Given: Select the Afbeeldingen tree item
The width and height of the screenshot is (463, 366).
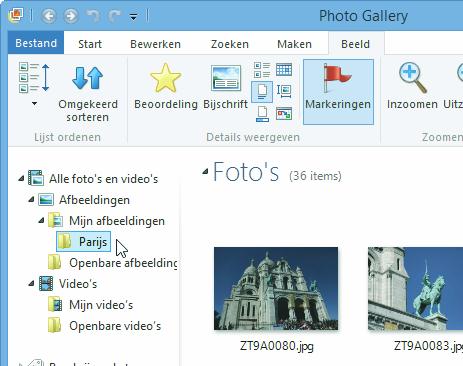Looking at the screenshot, I should 84,200.
